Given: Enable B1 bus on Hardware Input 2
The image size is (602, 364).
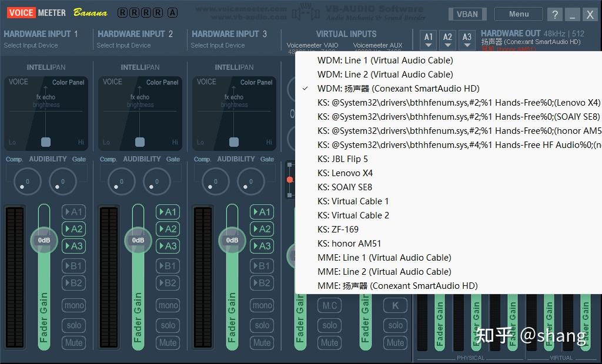Looking at the screenshot, I should click(x=168, y=266).
